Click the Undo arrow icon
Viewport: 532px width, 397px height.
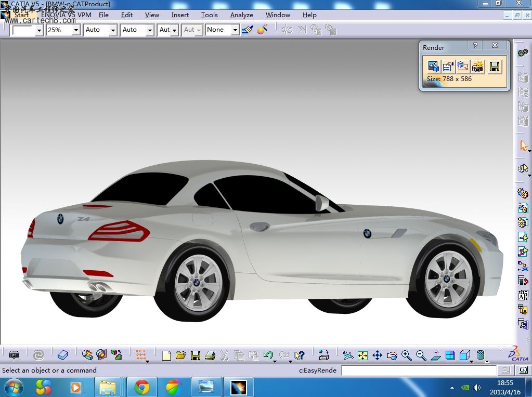click(x=268, y=355)
